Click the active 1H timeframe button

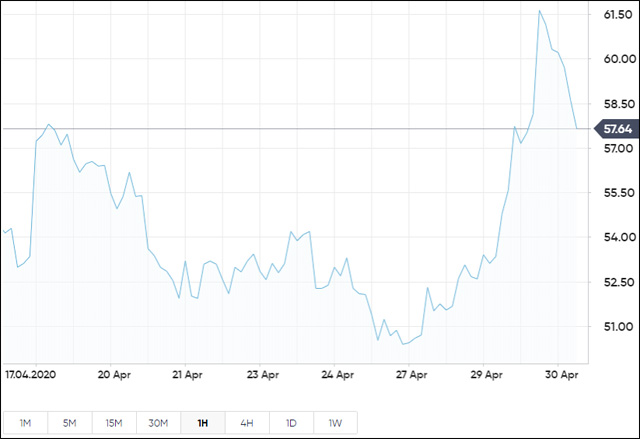click(203, 423)
